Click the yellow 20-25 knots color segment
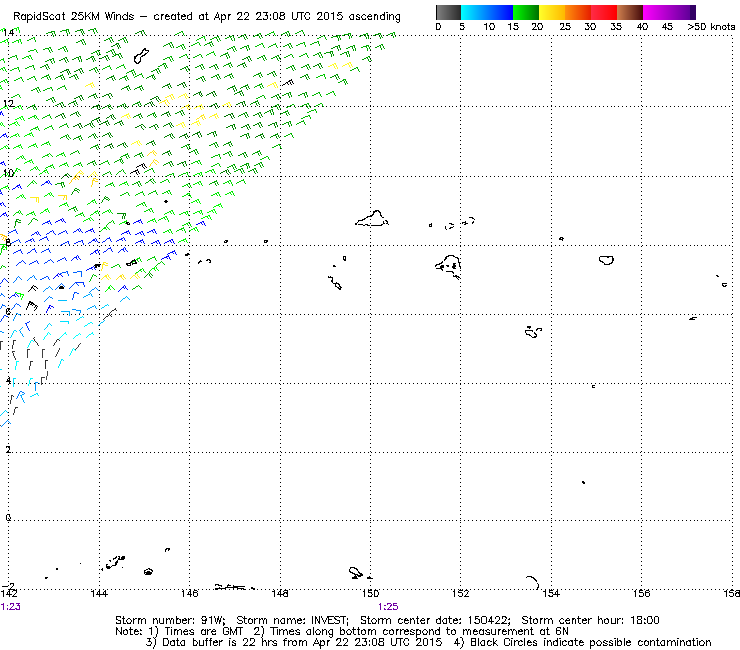740x650 pixels. pos(552,12)
